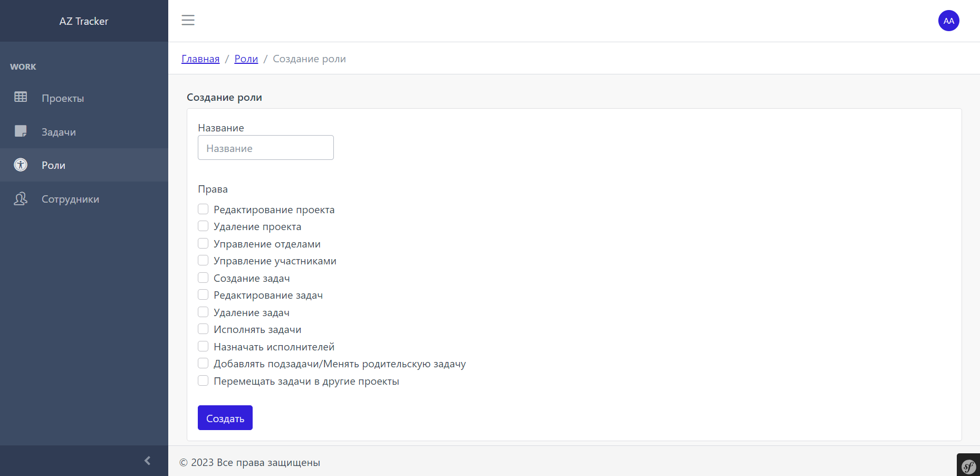Enable the Создание задач right
The image size is (980, 476).
tap(203, 277)
